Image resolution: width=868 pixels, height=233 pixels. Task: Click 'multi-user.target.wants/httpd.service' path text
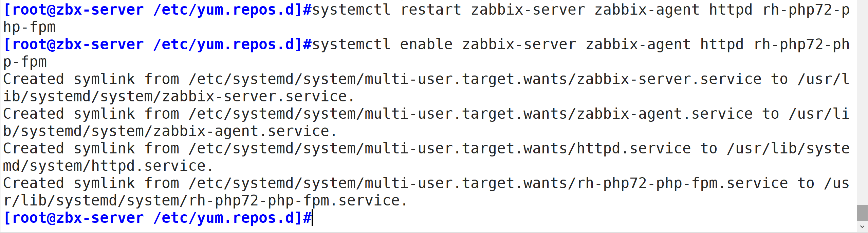[528, 149]
